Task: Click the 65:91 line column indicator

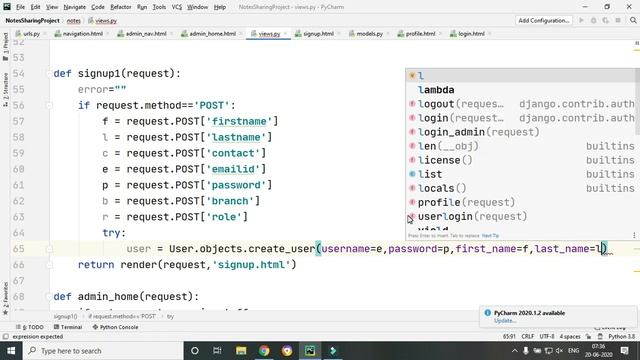Action: pos(509,337)
